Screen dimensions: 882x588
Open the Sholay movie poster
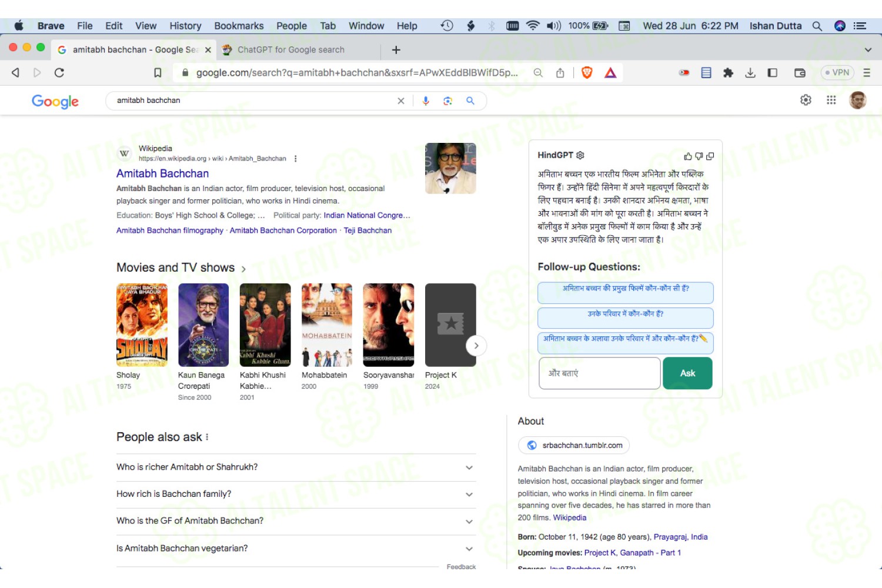[142, 325]
